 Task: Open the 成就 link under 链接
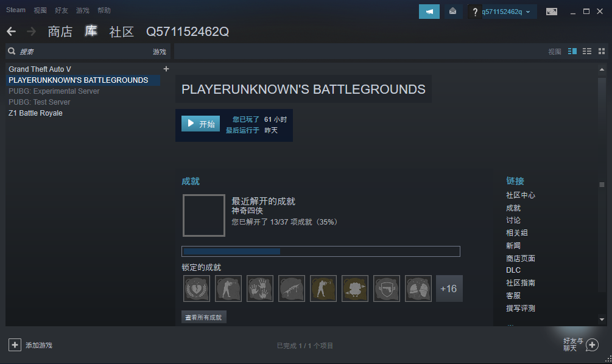pyautogui.click(x=513, y=208)
